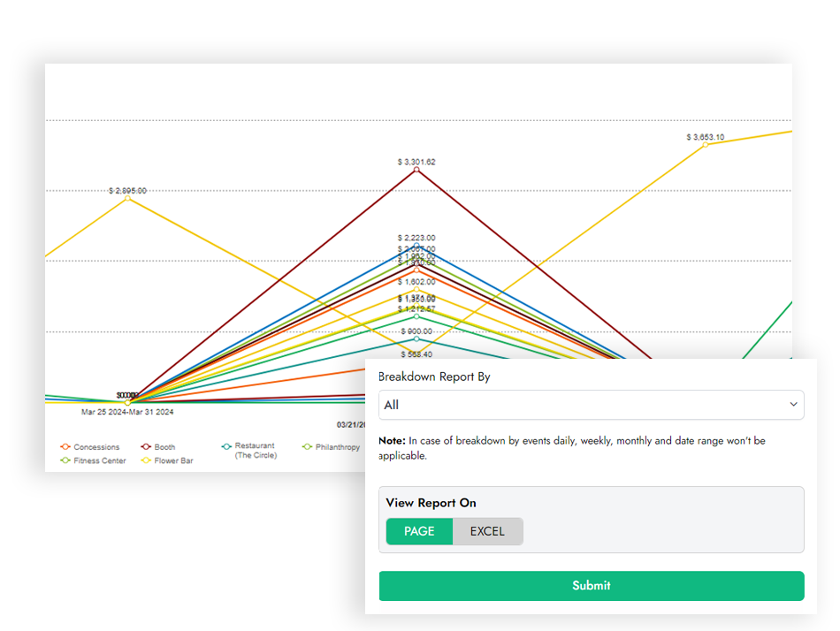Click the Mar 25 2024-Mar 31 2024 label

tap(128, 411)
